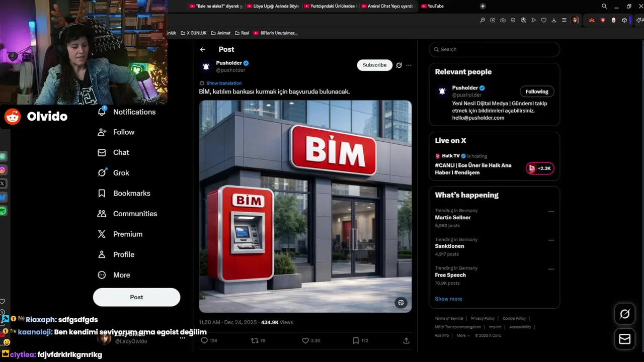Click the +2.3K listeners badge
Screen dimensions: 644x362
pyautogui.click(x=540, y=168)
